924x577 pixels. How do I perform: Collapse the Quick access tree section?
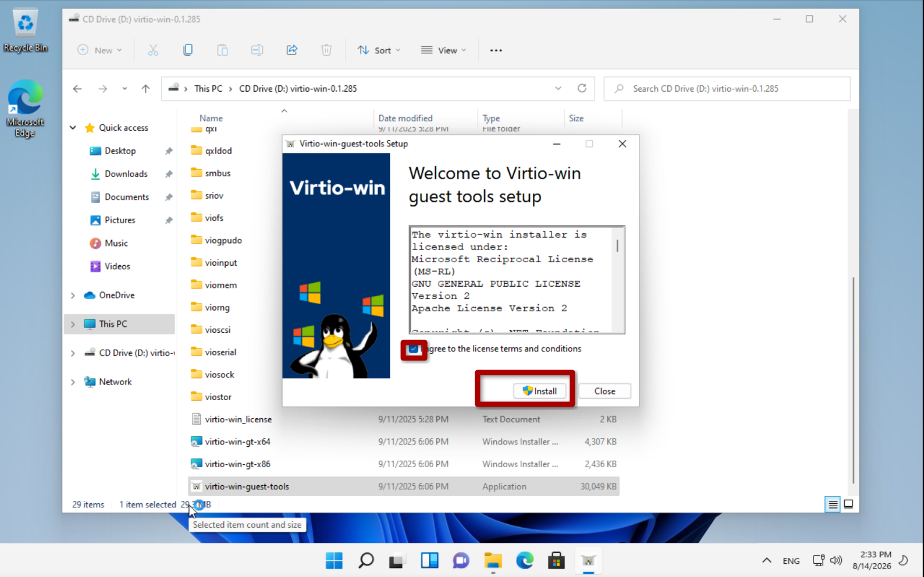click(x=73, y=128)
